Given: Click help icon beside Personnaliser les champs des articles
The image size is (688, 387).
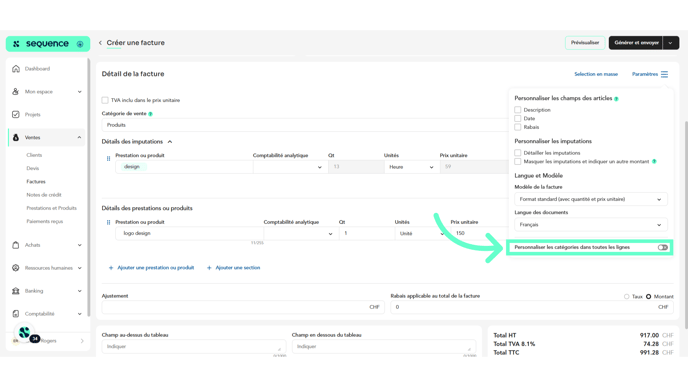Looking at the screenshot, I should 616,99.
